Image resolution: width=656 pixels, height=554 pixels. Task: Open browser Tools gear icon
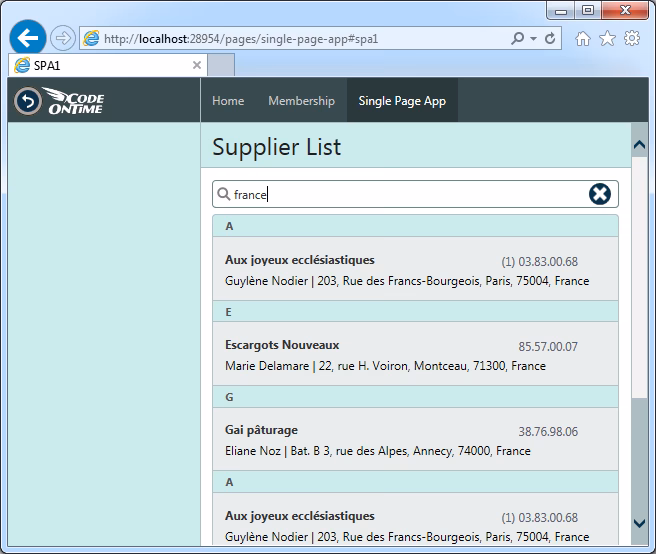click(632, 38)
